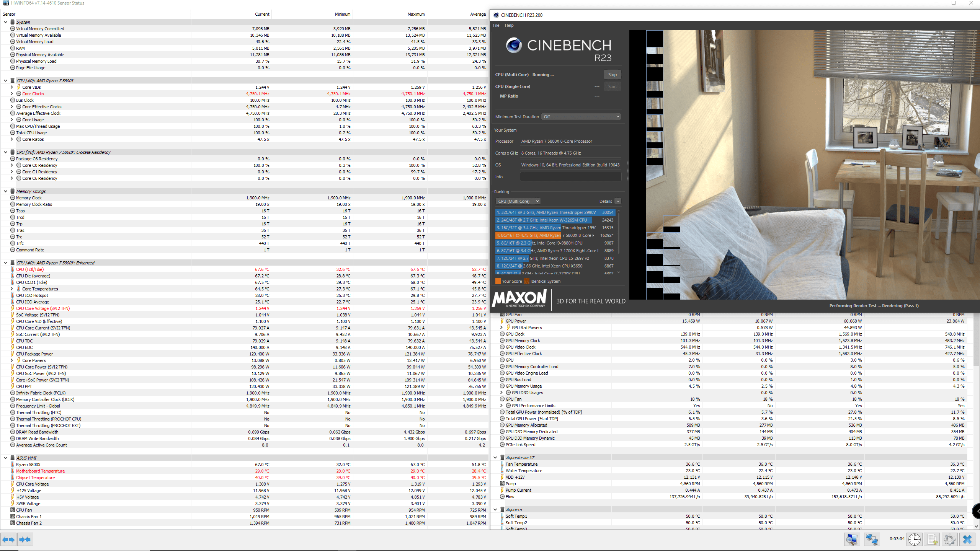980x551 pixels.
Task: Select the Intel Xeon W-3265M ranking entry
Action: click(555, 220)
